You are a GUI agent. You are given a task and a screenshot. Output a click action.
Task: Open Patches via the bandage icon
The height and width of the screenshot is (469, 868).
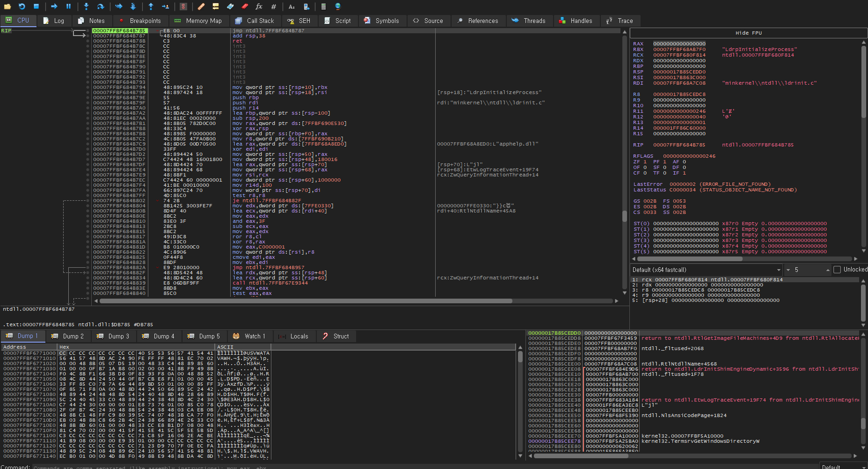click(x=201, y=7)
